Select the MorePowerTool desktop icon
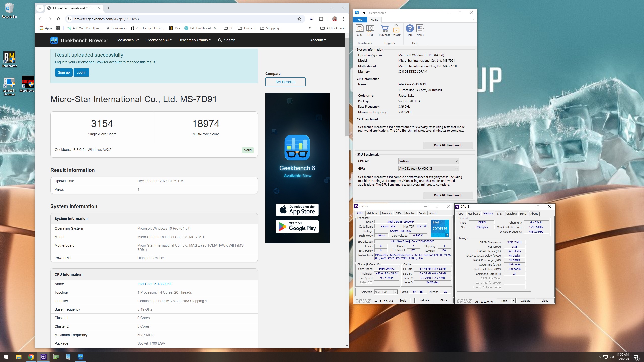This screenshot has height=362, width=644. click(28, 84)
